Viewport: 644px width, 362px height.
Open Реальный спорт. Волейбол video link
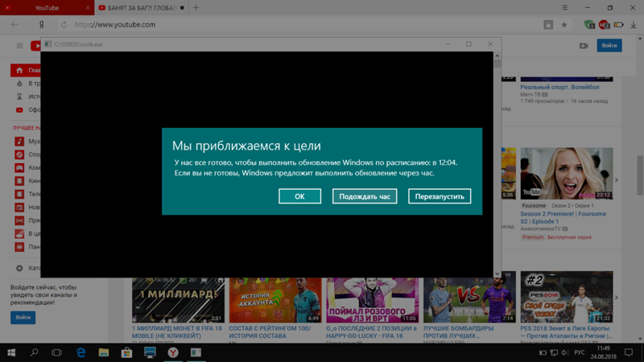(x=559, y=87)
